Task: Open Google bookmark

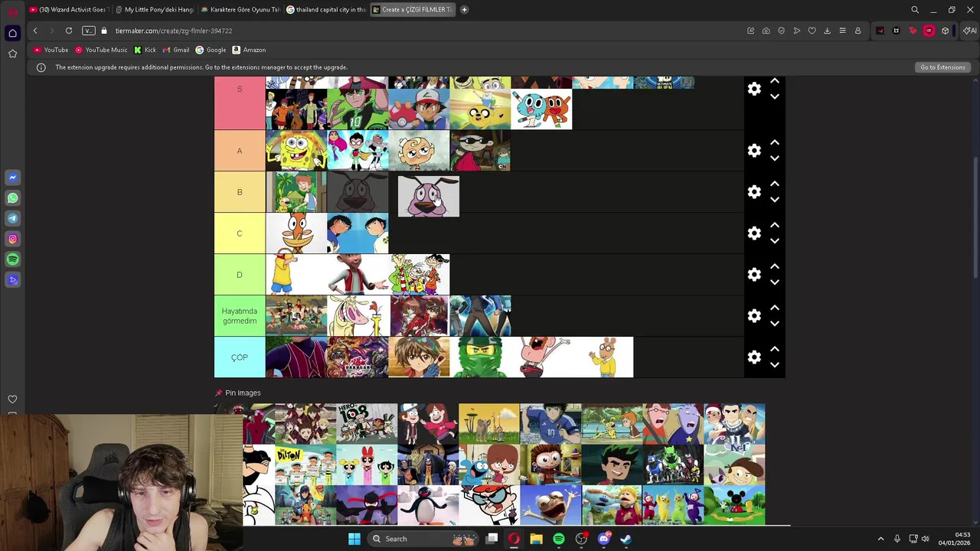Action: tap(211, 50)
